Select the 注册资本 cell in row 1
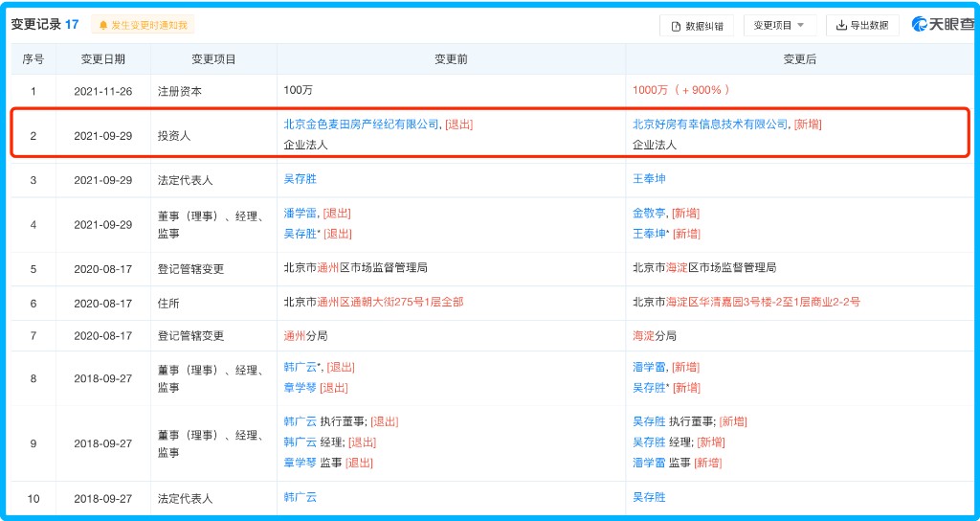The width and height of the screenshot is (980, 521). pyautogui.click(x=213, y=91)
